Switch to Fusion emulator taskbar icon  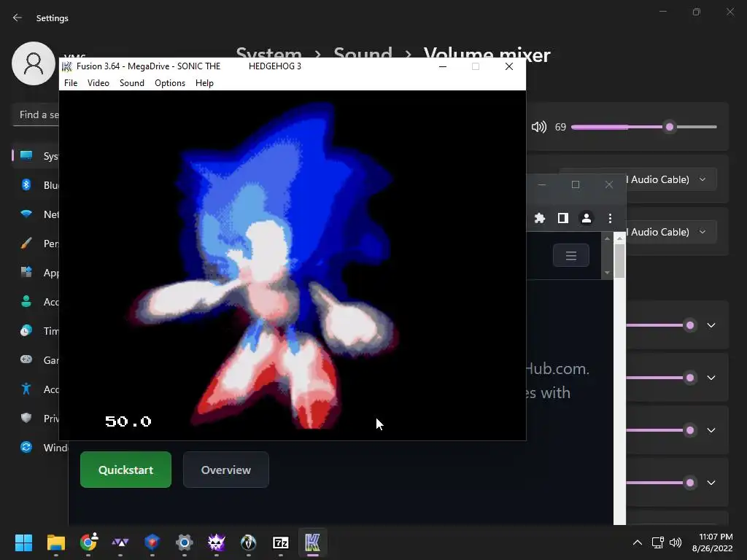tap(312, 542)
